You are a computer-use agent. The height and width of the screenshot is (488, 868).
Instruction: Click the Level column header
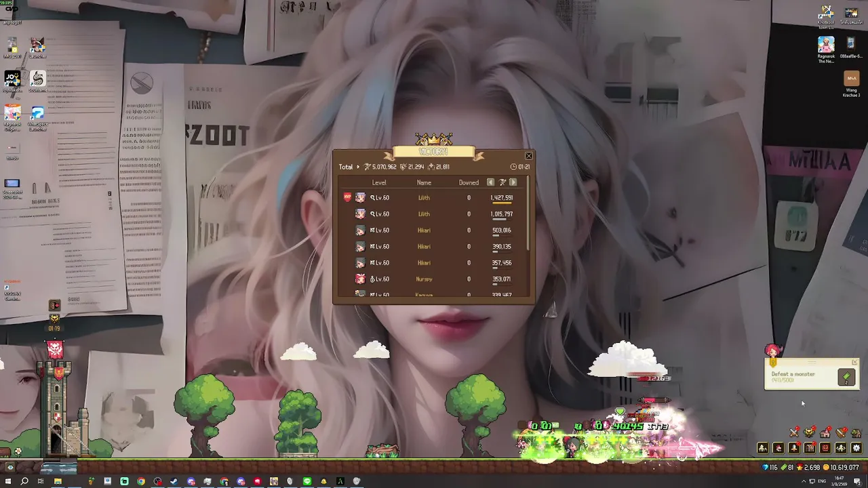click(379, 182)
